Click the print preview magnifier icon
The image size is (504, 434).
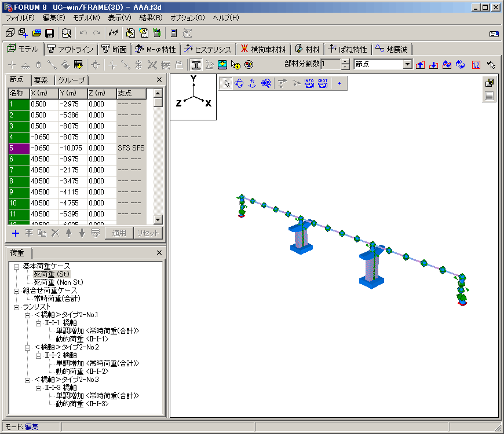(x=67, y=33)
